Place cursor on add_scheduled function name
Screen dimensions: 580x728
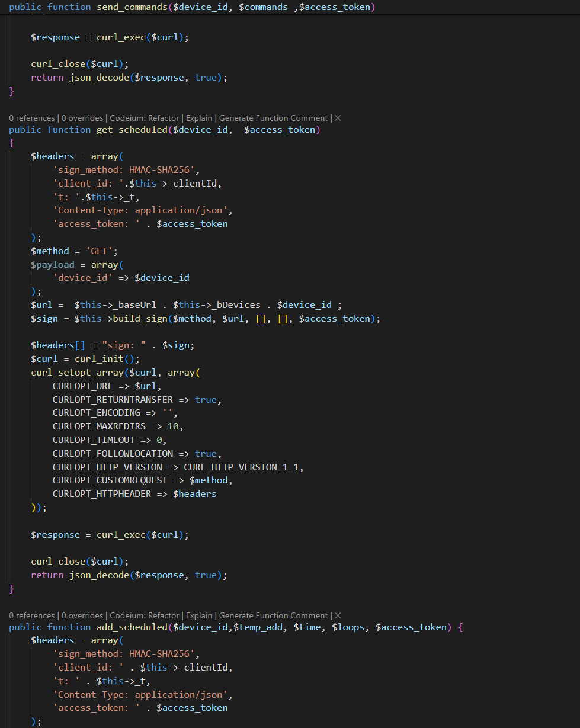132,627
